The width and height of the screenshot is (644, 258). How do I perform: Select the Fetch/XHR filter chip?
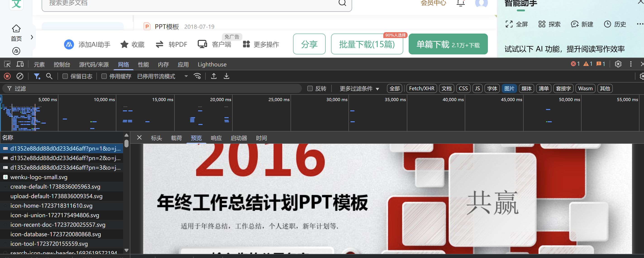click(x=422, y=88)
